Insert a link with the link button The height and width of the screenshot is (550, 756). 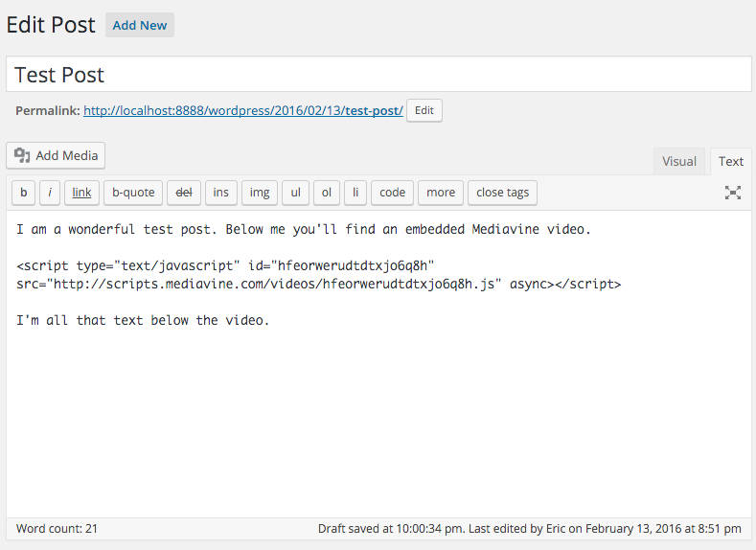(x=81, y=193)
